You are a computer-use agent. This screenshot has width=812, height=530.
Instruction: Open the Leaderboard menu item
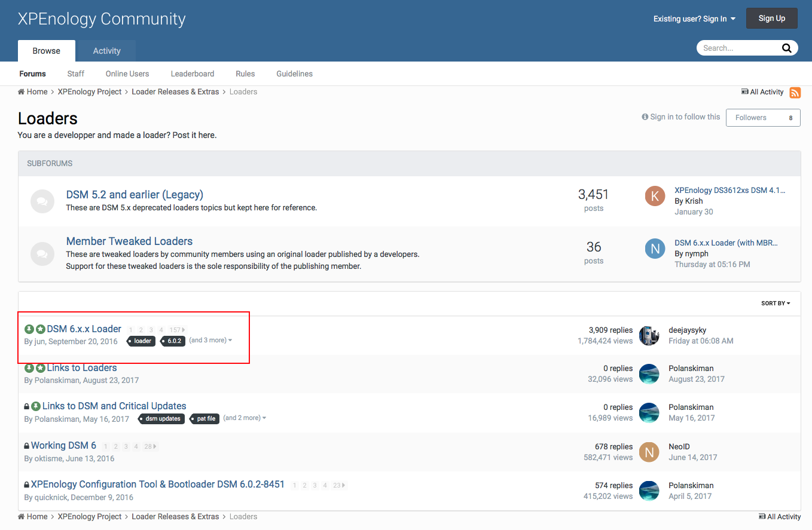tap(193, 73)
